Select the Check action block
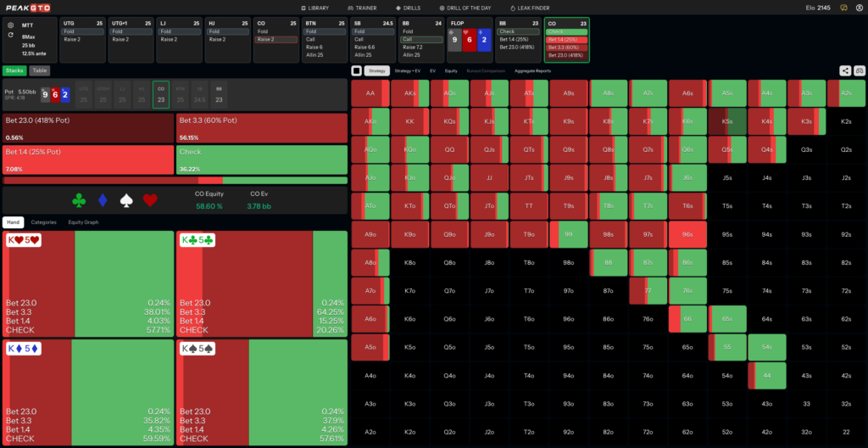Screen dimensions: 868x448 (262, 160)
